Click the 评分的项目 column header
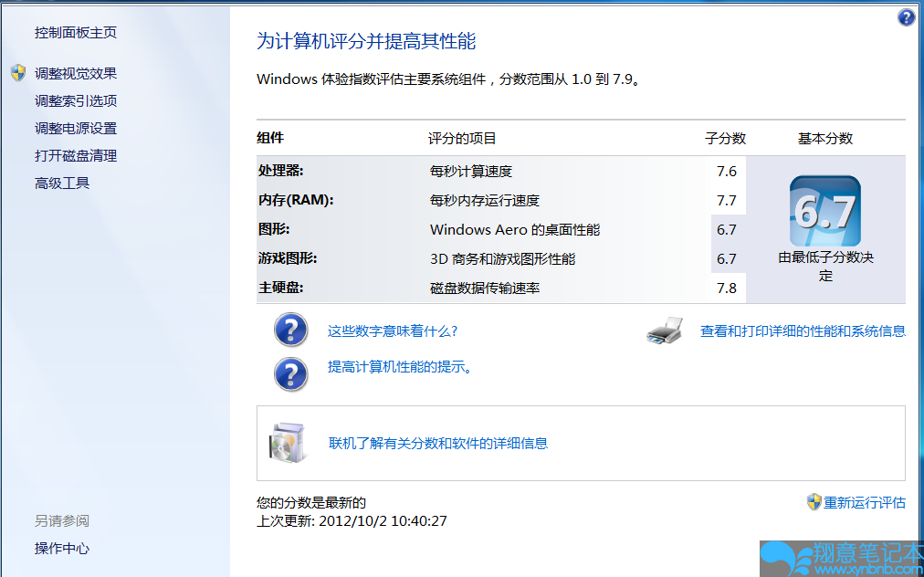The height and width of the screenshot is (577, 924). (x=462, y=139)
